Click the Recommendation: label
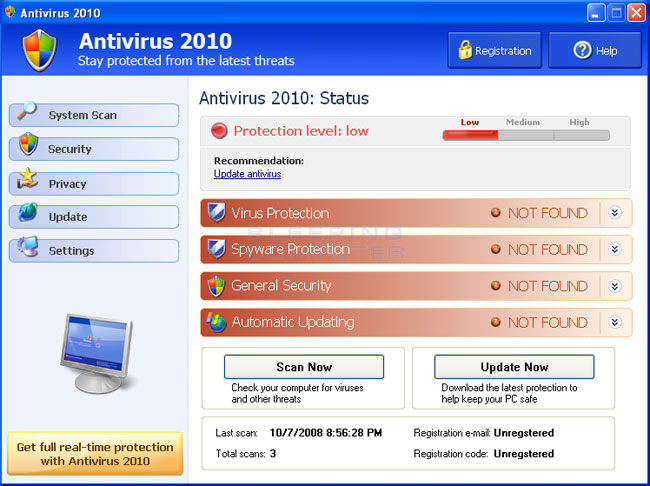650x486 pixels. coord(259,161)
